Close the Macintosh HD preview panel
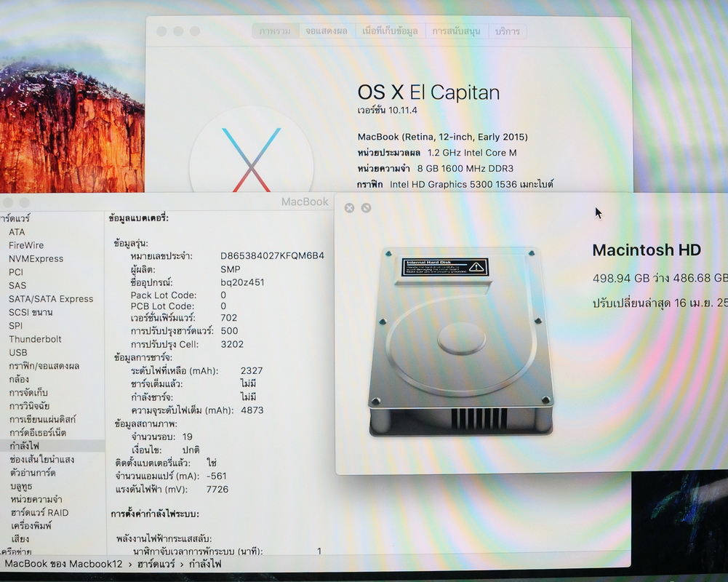 tap(350, 208)
